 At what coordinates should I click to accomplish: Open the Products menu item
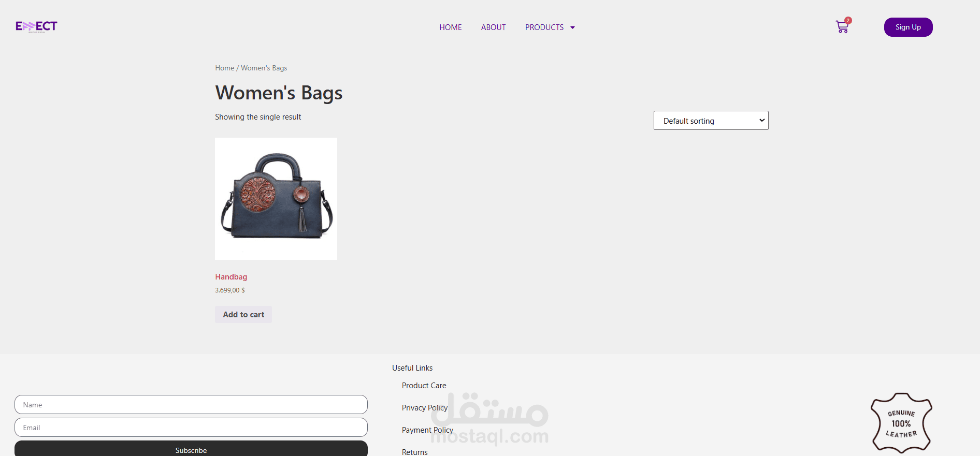pyautogui.click(x=544, y=27)
